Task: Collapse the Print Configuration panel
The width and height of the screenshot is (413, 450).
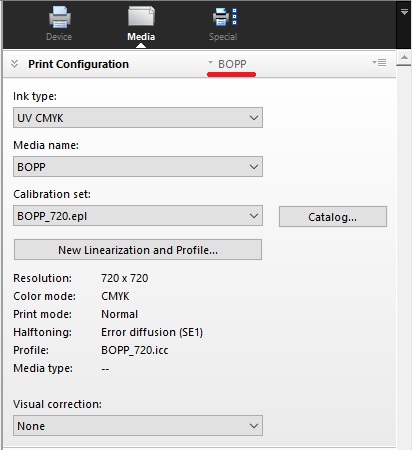Action: (x=14, y=64)
